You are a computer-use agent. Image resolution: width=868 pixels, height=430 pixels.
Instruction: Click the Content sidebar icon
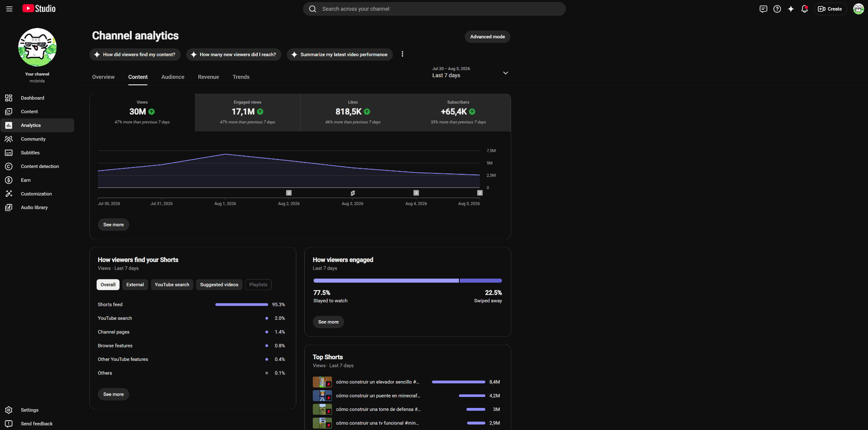point(8,112)
